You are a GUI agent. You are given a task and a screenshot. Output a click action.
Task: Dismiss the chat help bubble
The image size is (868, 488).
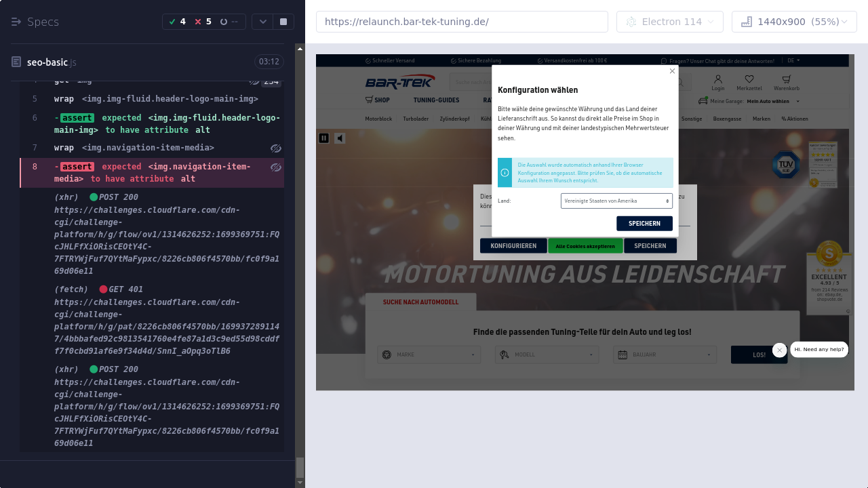(x=779, y=350)
